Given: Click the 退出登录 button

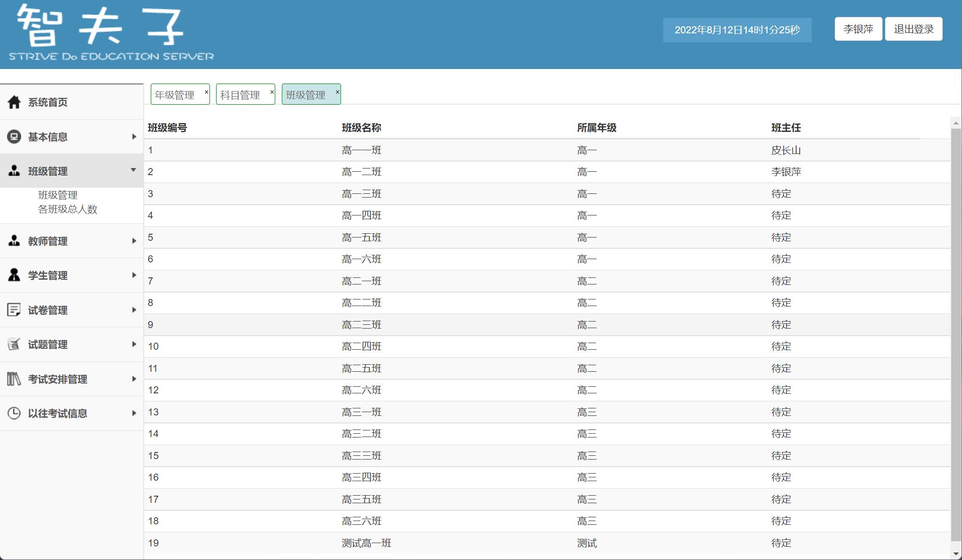Looking at the screenshot, I should (913, 29).
